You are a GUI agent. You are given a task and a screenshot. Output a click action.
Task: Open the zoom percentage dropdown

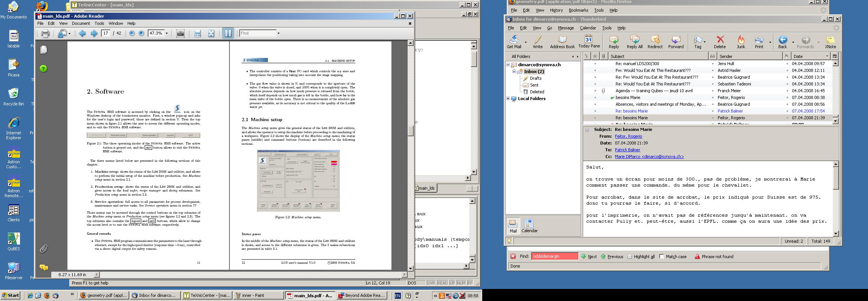tap(167, 33)
